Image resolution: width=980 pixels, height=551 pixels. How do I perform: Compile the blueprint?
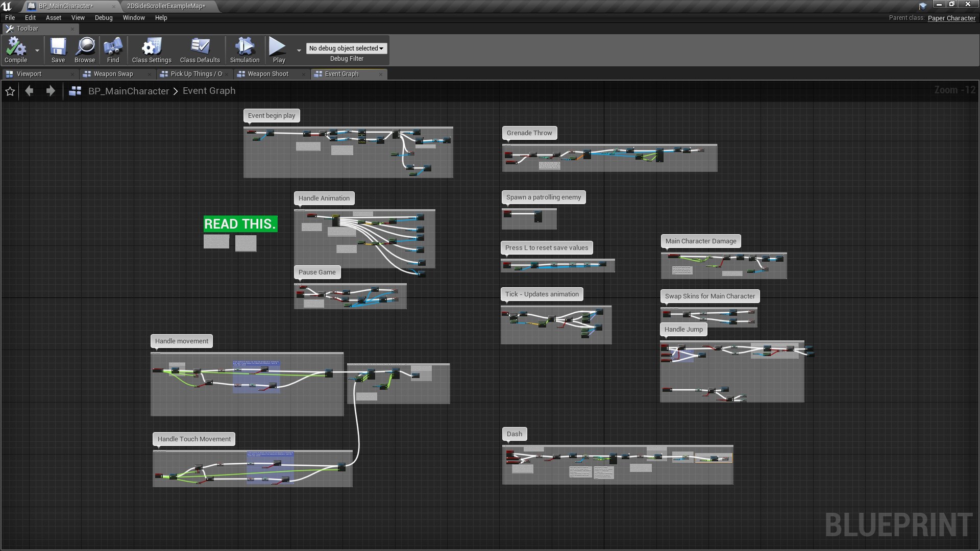tap(16, 49)
